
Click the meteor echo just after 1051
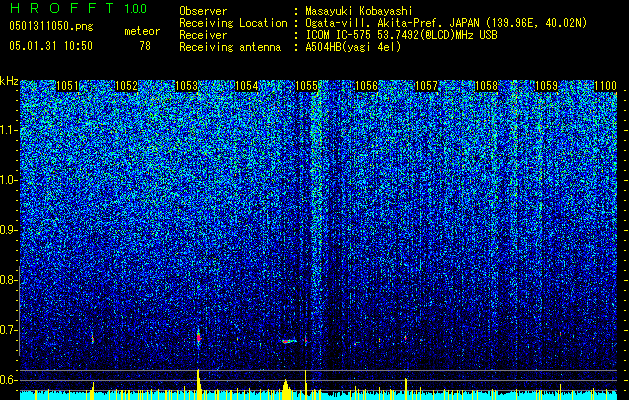[x=93, y=339]
